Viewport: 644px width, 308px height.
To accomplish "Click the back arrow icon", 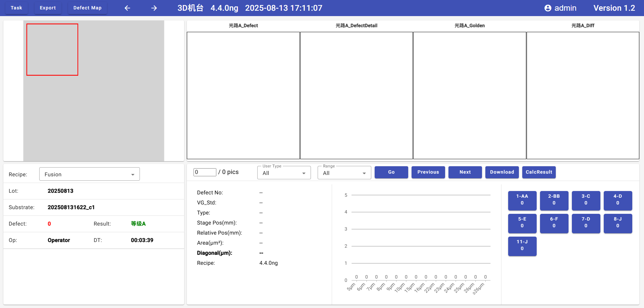I will point(127,8).
